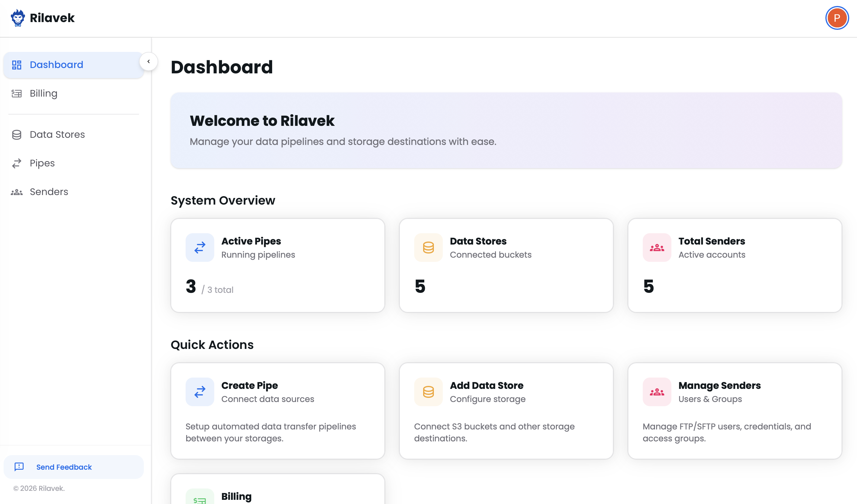Click the Manage Senders people icon
Viewport: 857px width, 504px height.
click(x=657, y=392)
